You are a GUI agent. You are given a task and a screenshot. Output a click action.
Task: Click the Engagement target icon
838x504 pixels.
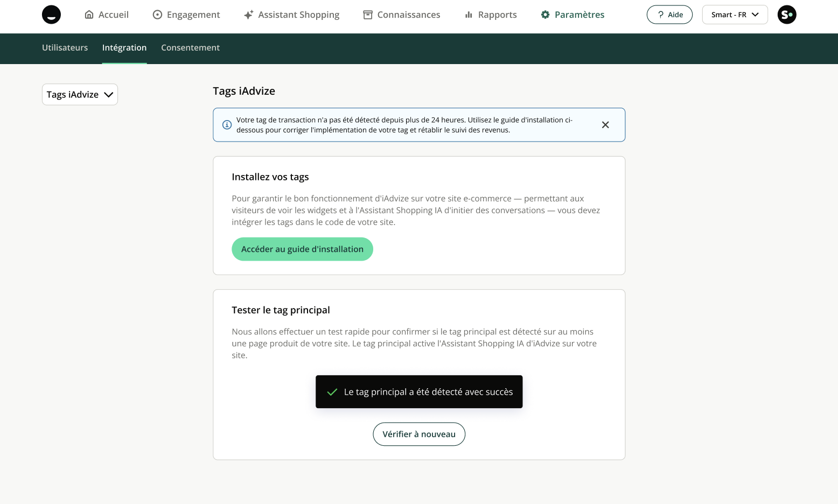click(157, 15)
